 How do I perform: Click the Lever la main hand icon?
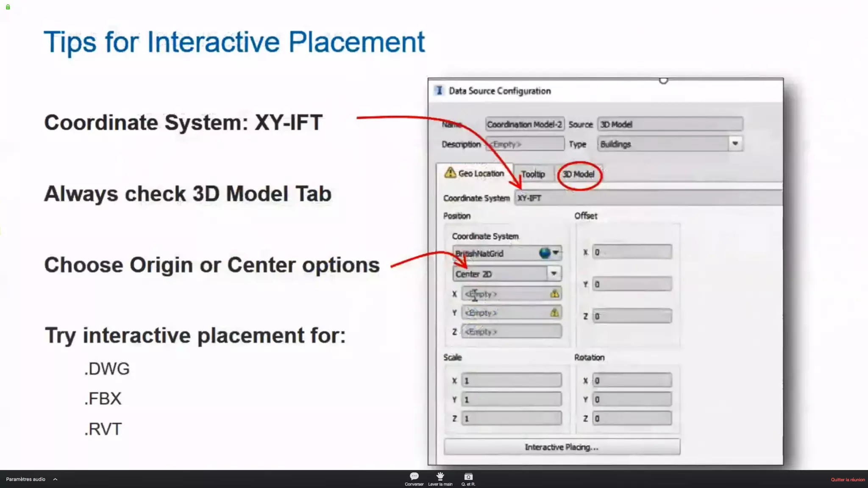tap(440, 477)
